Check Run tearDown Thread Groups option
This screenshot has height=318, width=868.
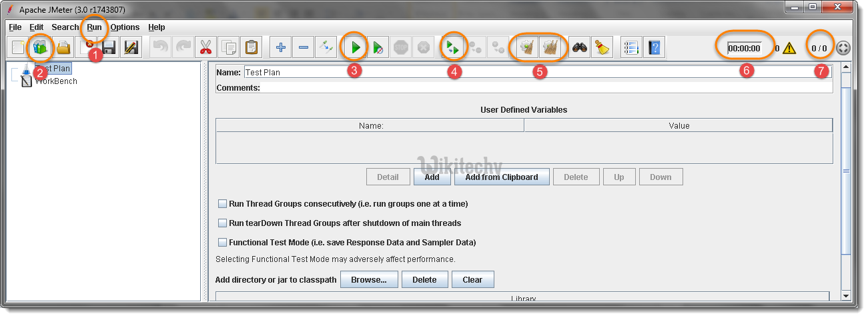(x=223, y=223)
